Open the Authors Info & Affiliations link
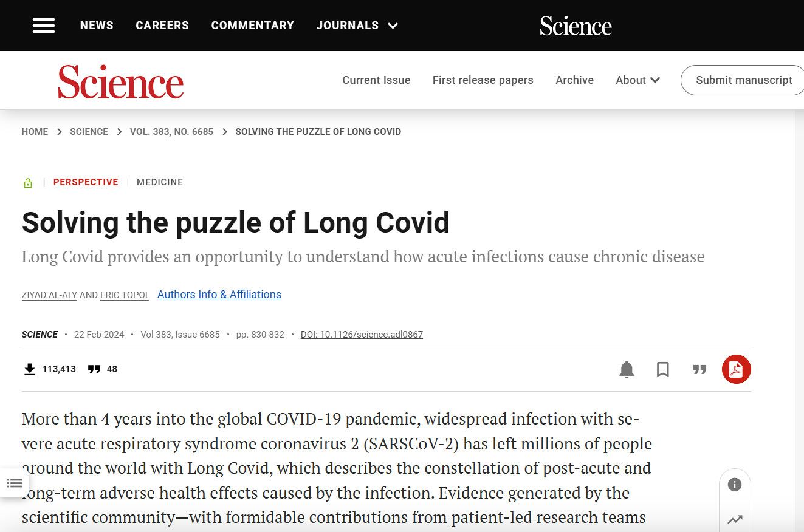Screen dimensions: 804x532 [219, 295]
